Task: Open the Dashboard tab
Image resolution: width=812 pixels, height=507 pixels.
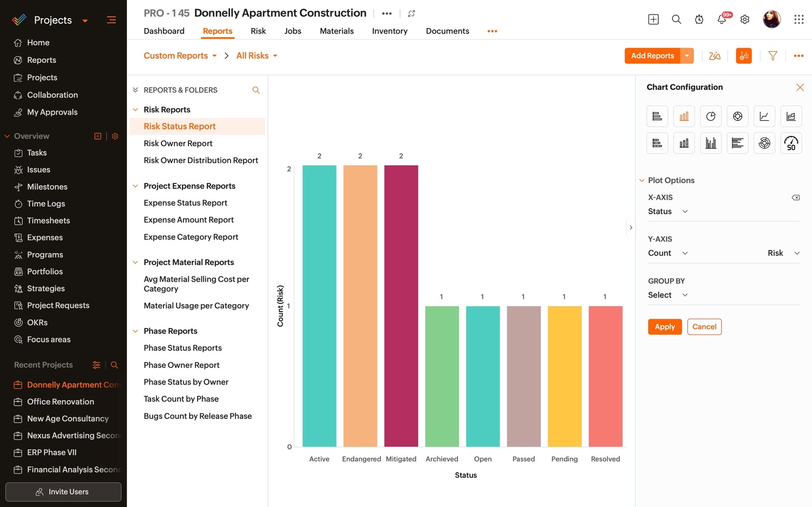Action: [x=164, y=31]
